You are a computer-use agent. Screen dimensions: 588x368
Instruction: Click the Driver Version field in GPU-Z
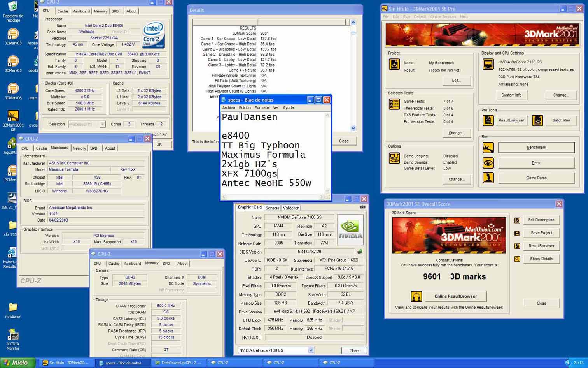click(x=314, y=312)
